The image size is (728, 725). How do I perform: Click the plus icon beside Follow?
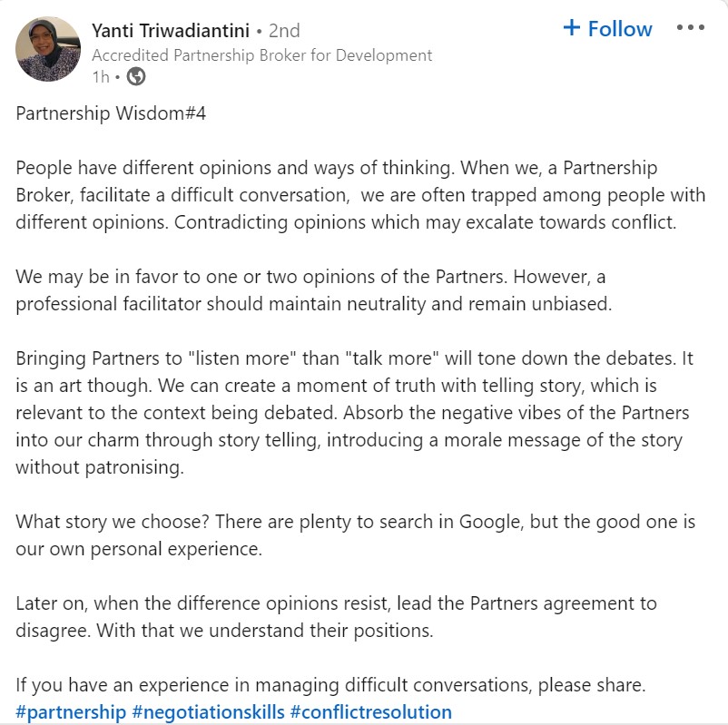[572, 28]
